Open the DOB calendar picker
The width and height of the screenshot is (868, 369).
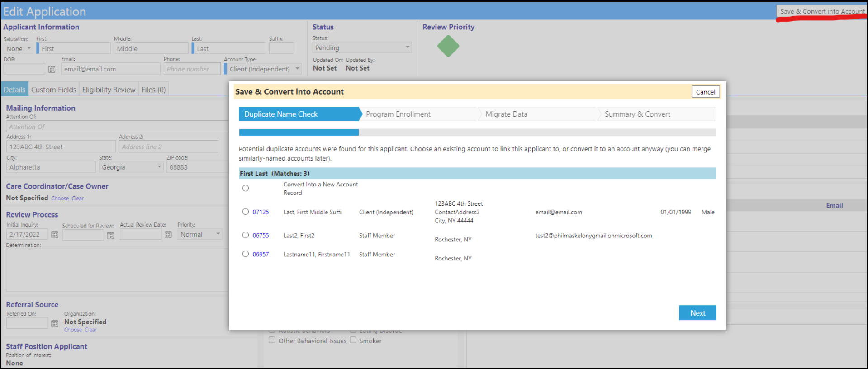click(52, 69)
